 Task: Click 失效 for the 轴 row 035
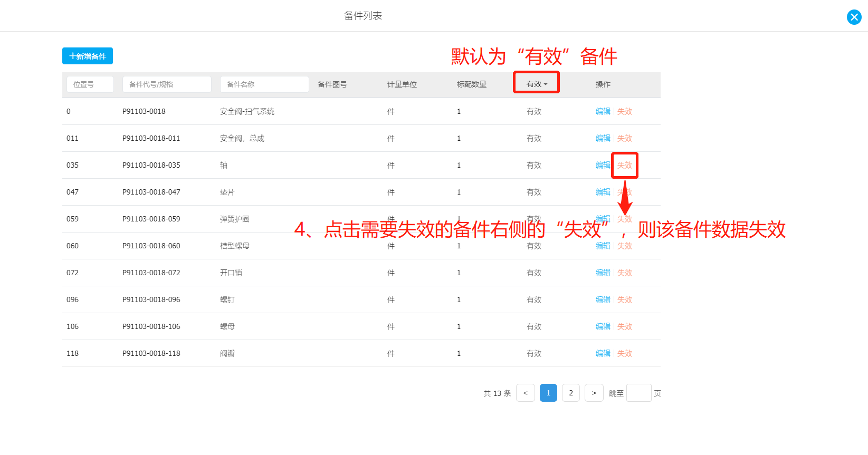[625, 165]
